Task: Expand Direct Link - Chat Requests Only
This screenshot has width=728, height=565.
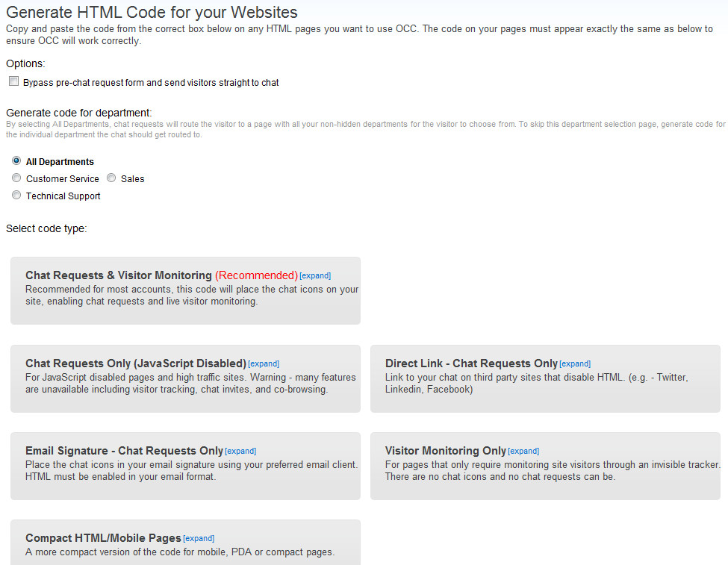Action: 575,364
